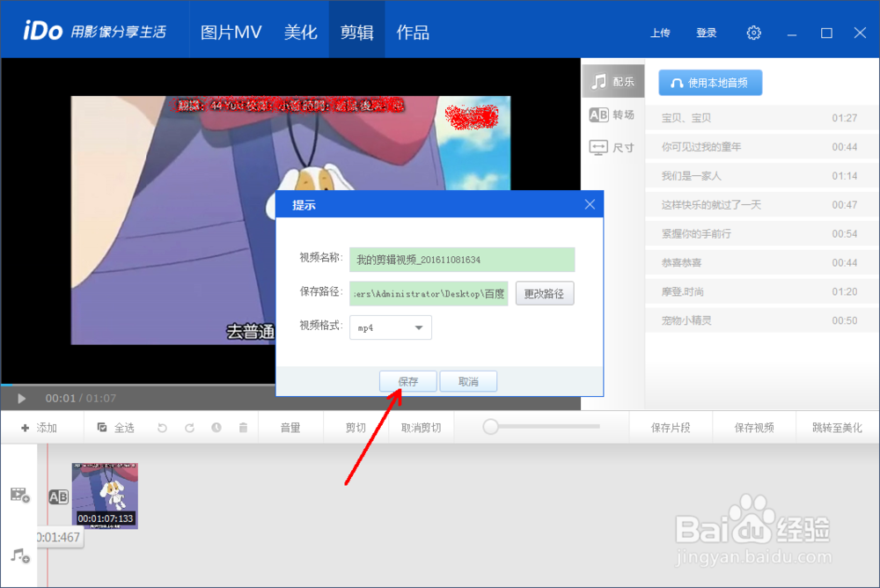Toggle the 音量 volume control
Image resolution: width=880 pixels, height=588 pixels.
coord(290,427)
